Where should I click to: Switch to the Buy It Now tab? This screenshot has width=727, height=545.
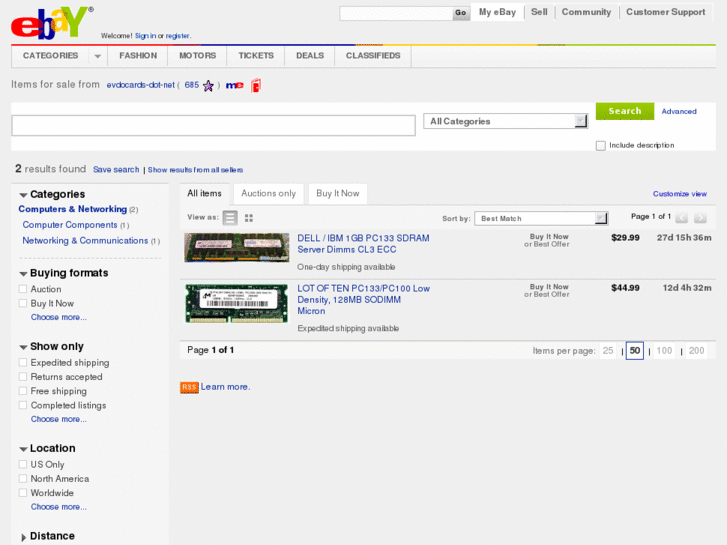(338, 194)
